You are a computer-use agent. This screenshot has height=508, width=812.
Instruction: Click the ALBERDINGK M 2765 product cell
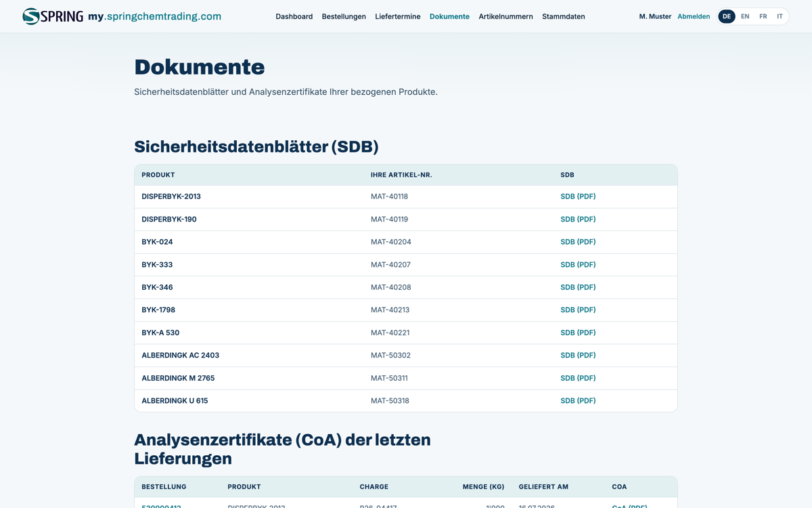178,378
